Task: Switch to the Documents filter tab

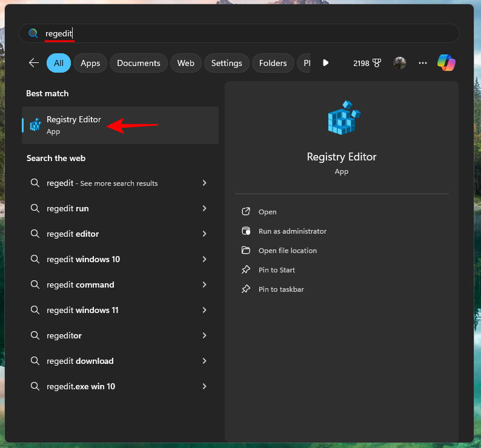Action: (x=139, y=63)
